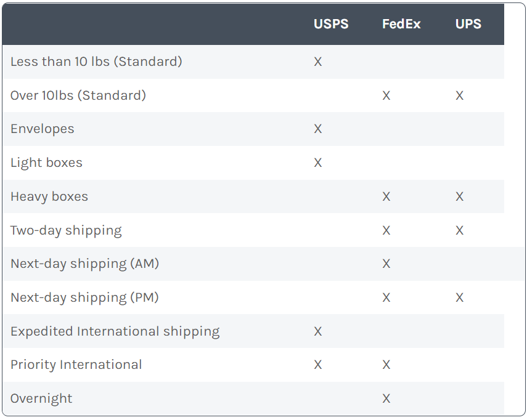Click the UPS column header
The image size is (527, 420).
point(468,24)
